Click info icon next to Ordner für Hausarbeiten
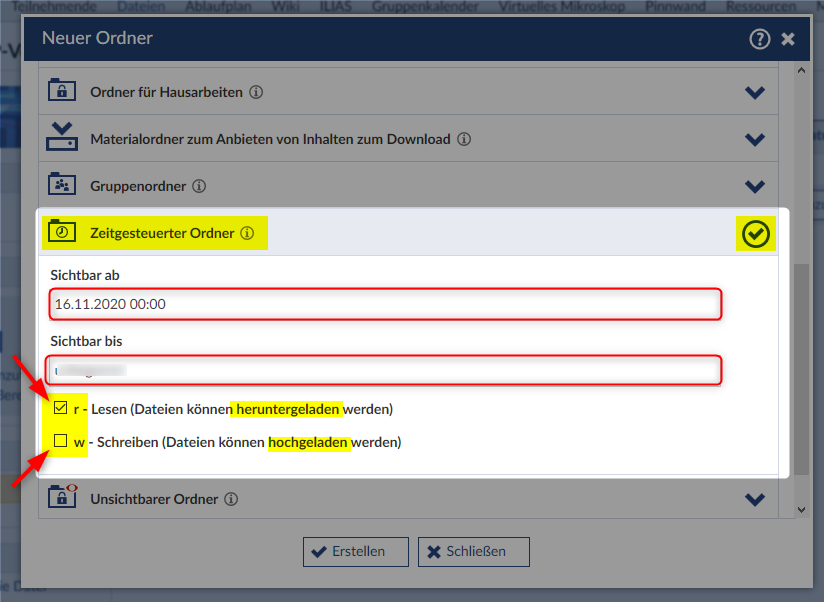Image resolution: width=824 pixels, height=602 pixels. click(256, 92)
